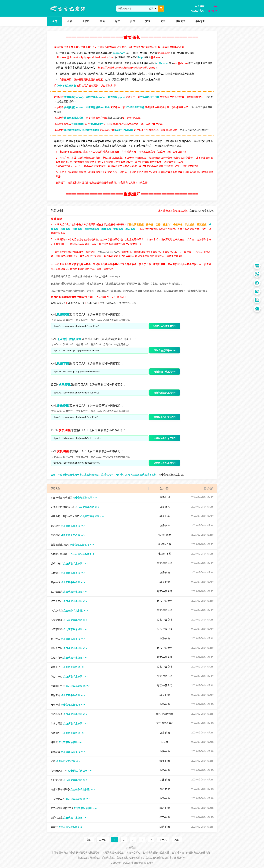Open the 综艺 nav item

pyautogui.click(x=117, y=21)
